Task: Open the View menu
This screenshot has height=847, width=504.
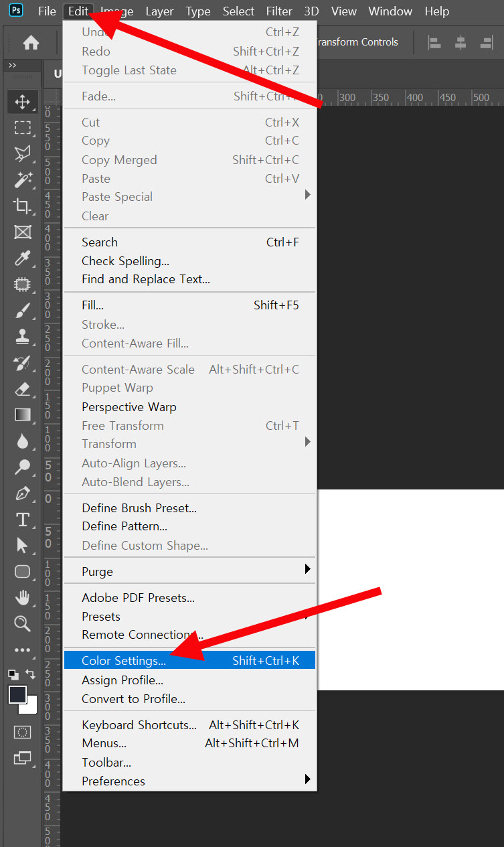Action: [x=344, y=11]
